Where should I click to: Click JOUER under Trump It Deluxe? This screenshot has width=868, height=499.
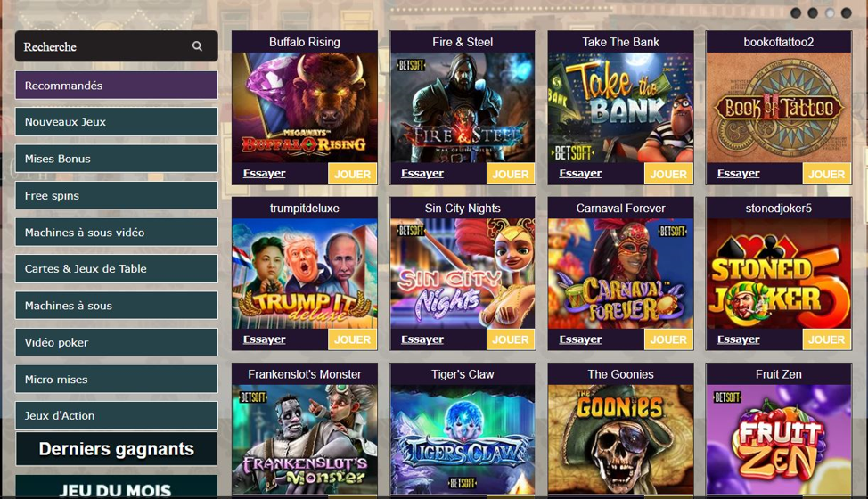coord(353,339)
